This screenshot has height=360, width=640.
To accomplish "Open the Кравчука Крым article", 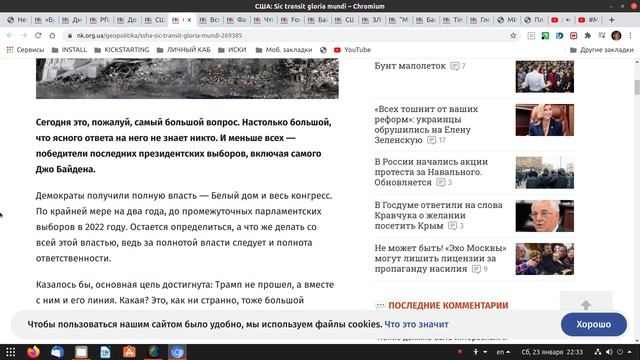I will coord(438,215).
